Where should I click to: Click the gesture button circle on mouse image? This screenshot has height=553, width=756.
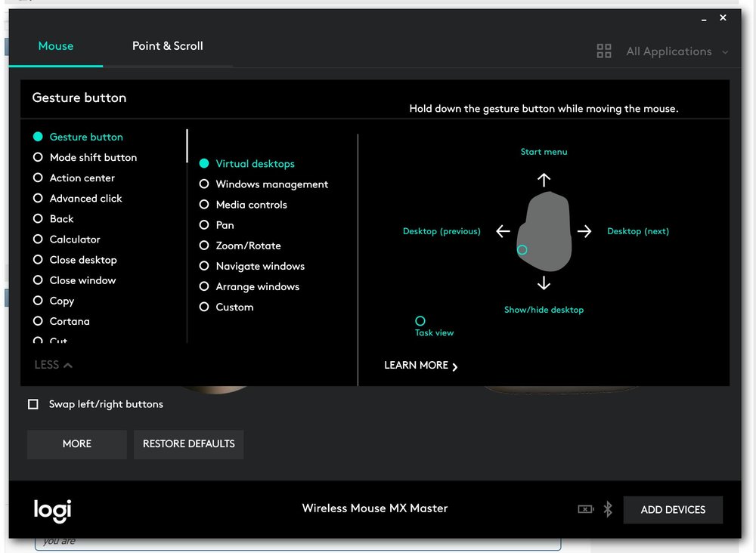pyautogui.click(x=522, y=249)
